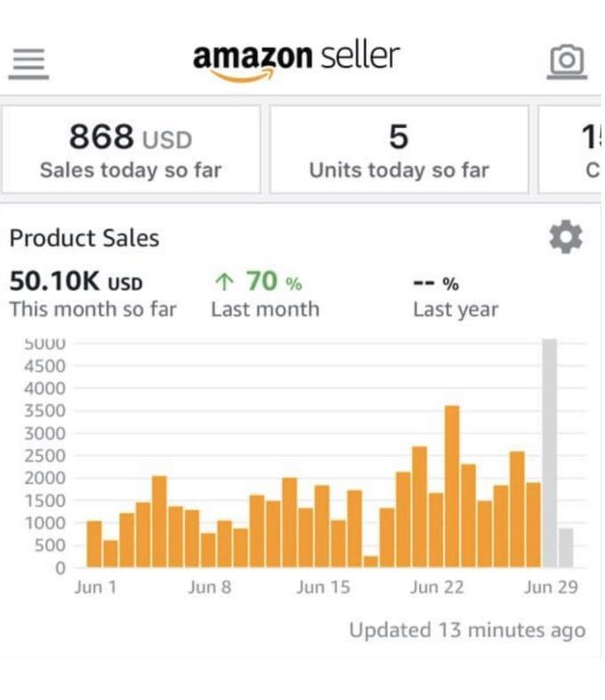The image size is (605, 700).
Task: Tap the very short orange bar after Jun 15
Action: click(370, 561)
